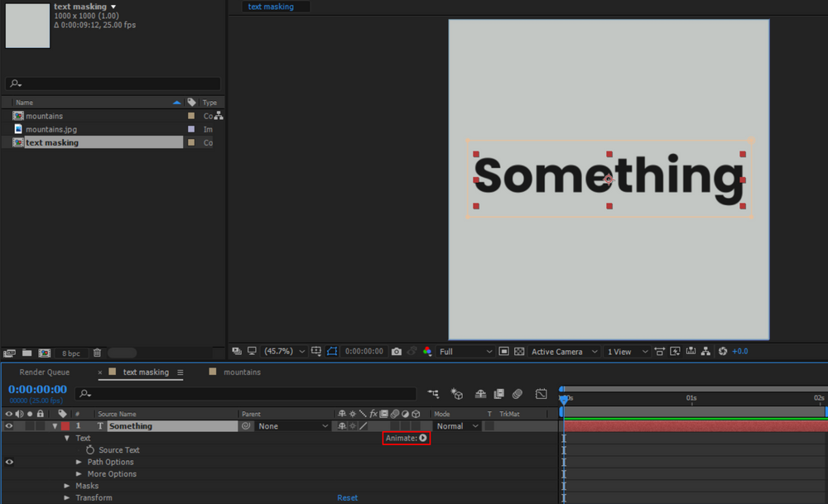Open the Normal blend mode dropdown
Screen dimensions: 828x504
pos(456,425)
